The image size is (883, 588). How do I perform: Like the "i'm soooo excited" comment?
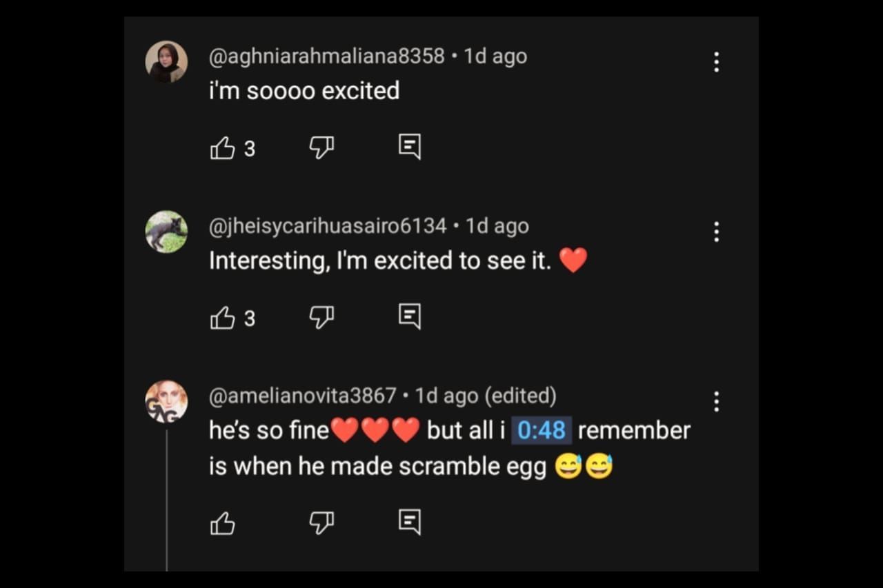[222, 148]
